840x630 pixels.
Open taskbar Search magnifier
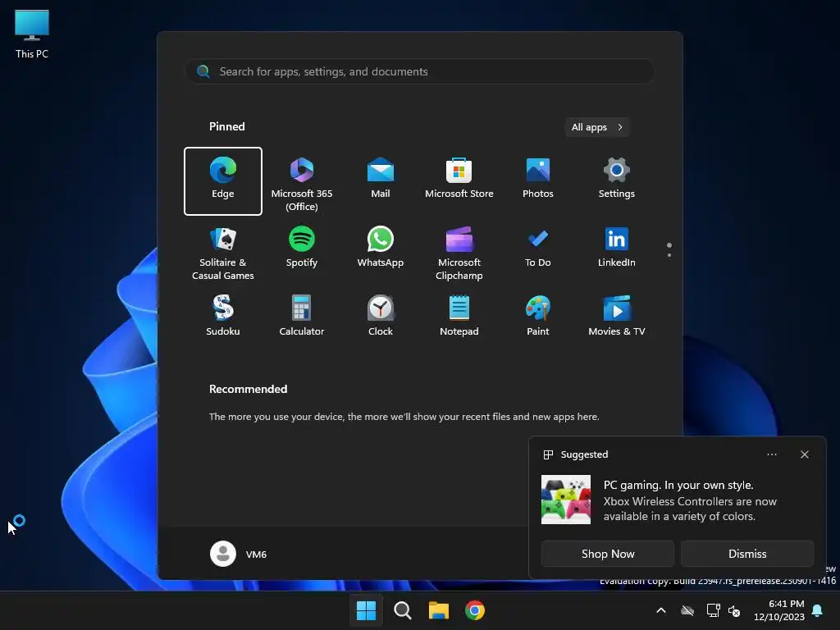(402, 610)
